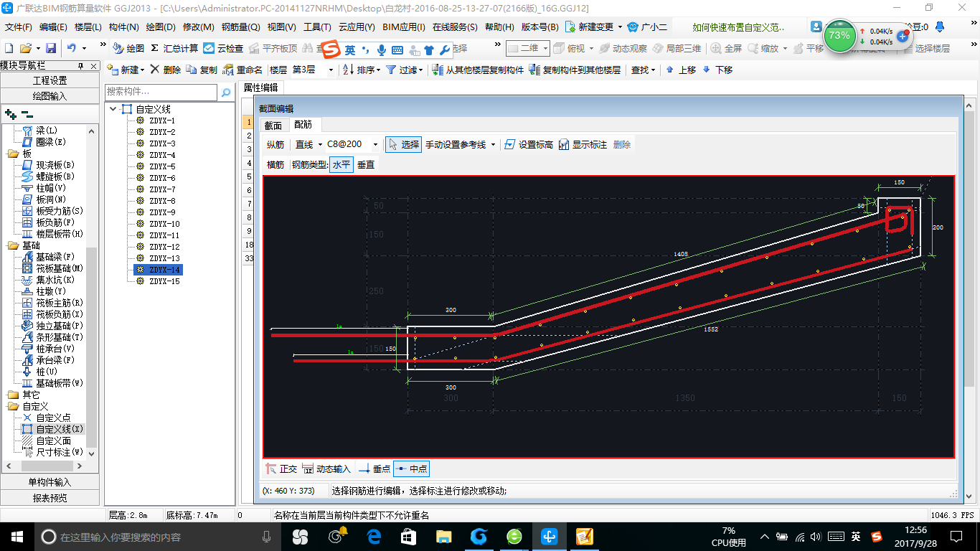Viewport: 980px width, 551px height.
Task: Click 报表预览 navigation button
Action: 50,498
